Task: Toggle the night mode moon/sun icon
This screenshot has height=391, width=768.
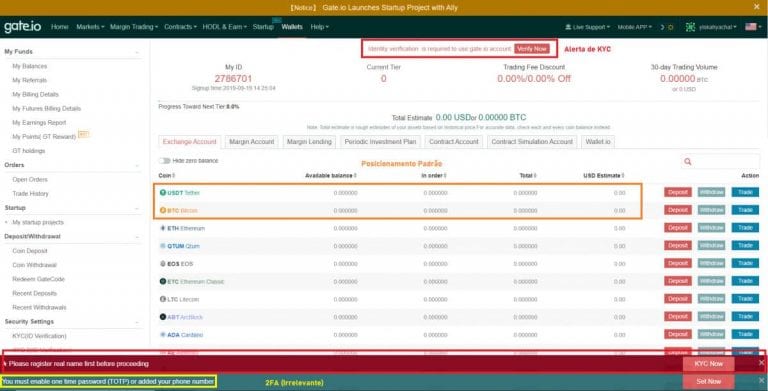Action: (x=667, y=27)
